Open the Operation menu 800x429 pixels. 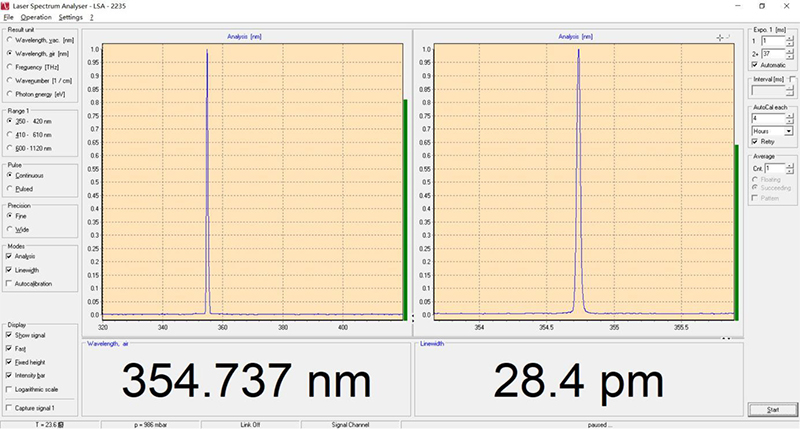click(x=36, y=18)
